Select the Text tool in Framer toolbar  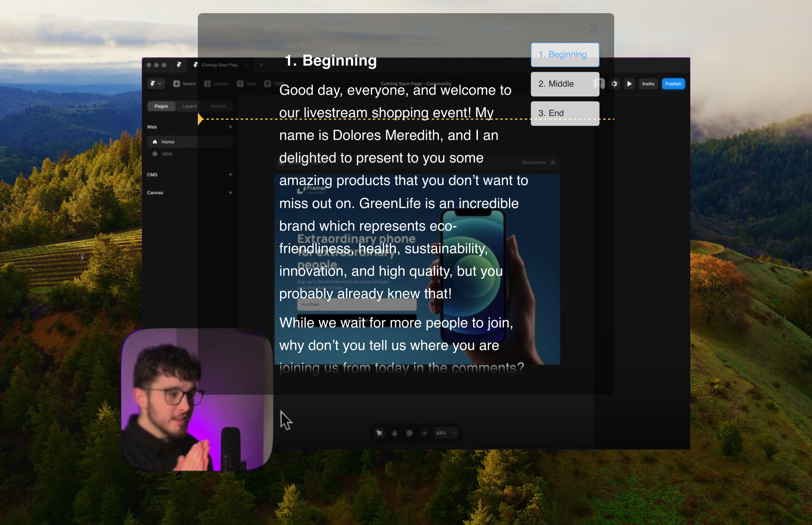click(x=247, y=84)
